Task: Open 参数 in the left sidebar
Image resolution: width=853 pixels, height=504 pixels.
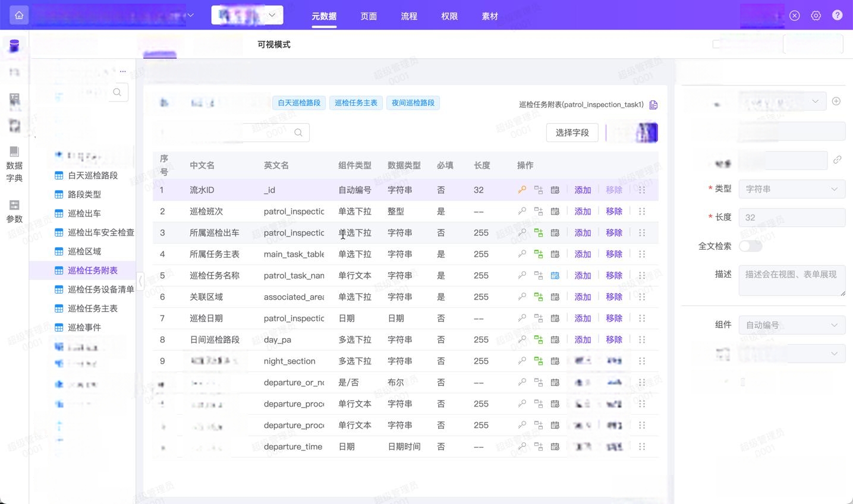Action: (14, 212)
